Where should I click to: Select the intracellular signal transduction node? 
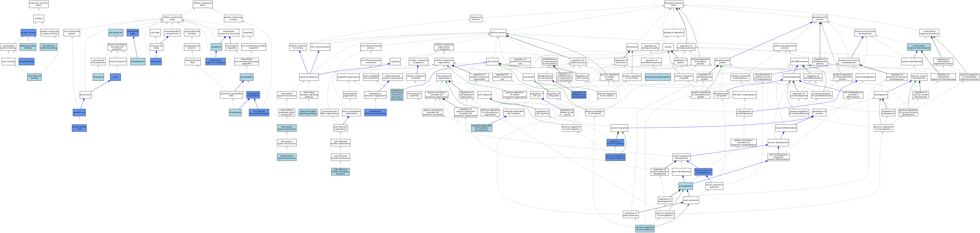coord(287,95)
